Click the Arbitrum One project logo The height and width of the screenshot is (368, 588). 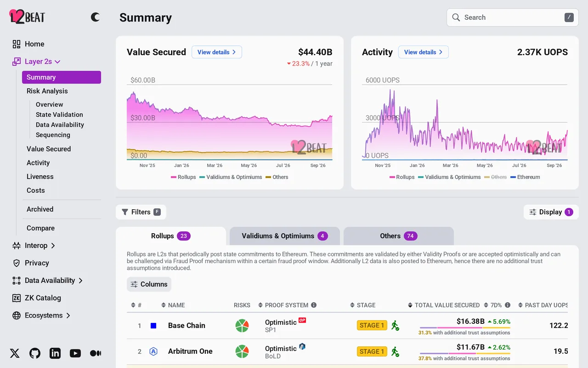[x=153, y=351]
